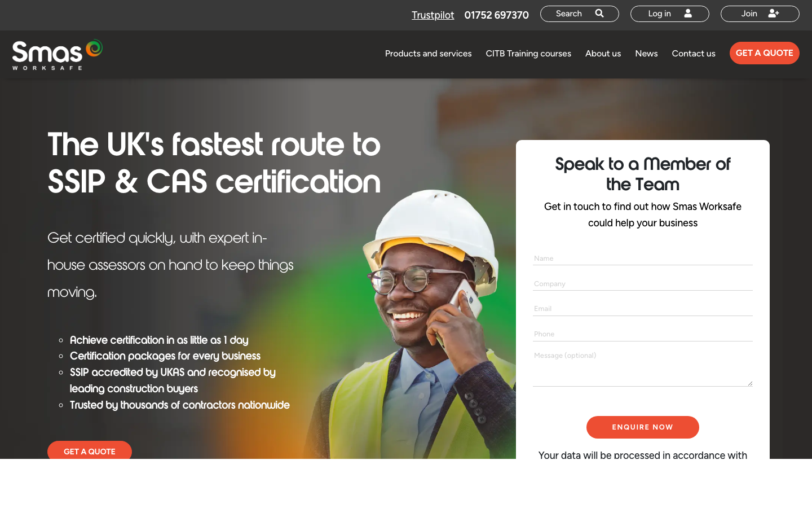Click the optional Message text area
The width and height of the screenshot is (812, 508).
pyautogui.click(x=642, y=366)
